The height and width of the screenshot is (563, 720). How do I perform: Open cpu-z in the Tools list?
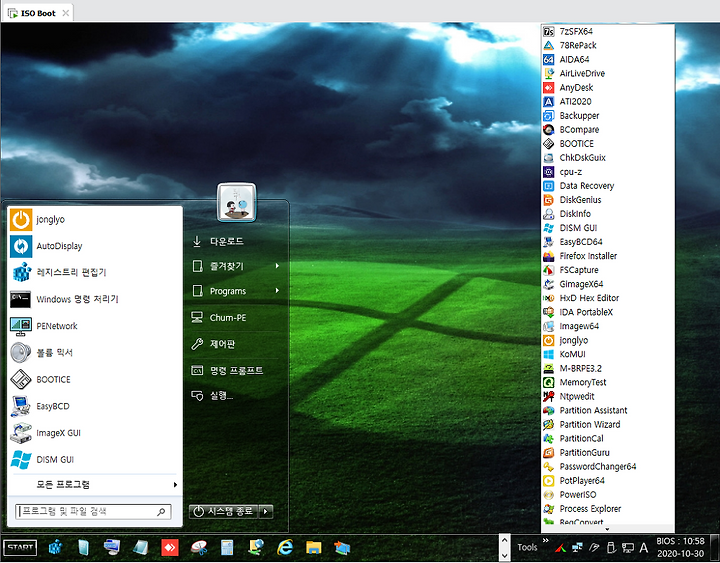[608, 172]
